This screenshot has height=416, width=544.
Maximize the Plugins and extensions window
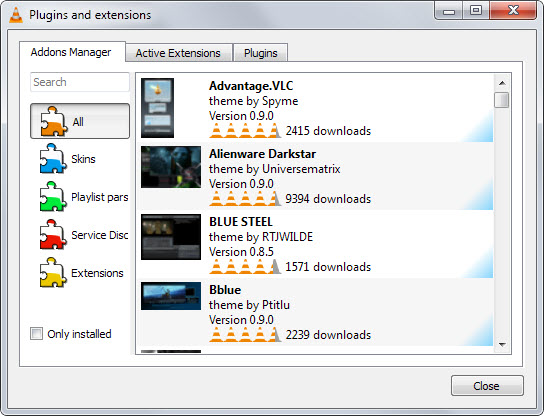(476, 11)
